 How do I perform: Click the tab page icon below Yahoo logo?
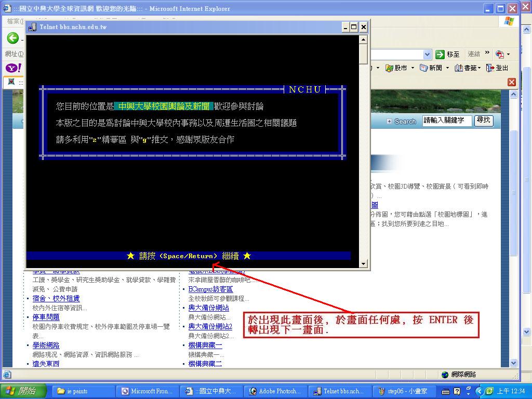click(11, 82)
